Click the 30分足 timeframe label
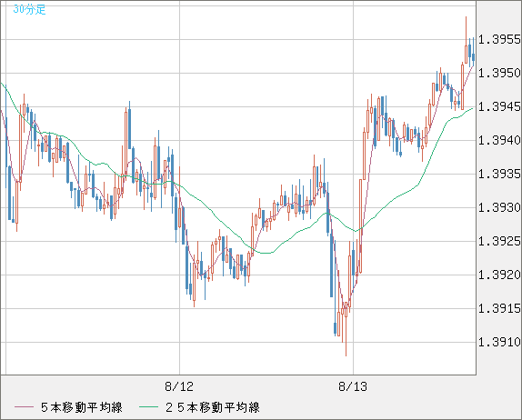The height and width of the screenshot is (420, 522). (x=29, y=10)
